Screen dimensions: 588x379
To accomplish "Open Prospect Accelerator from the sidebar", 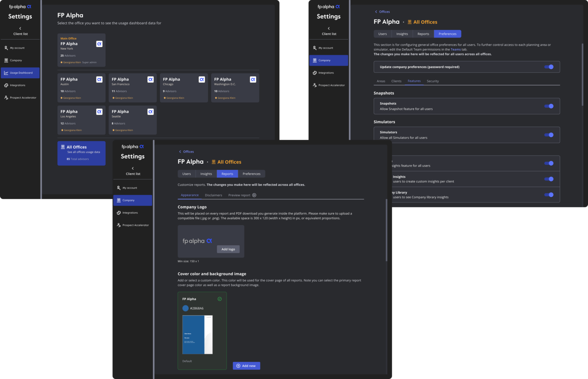I will 6,97.
